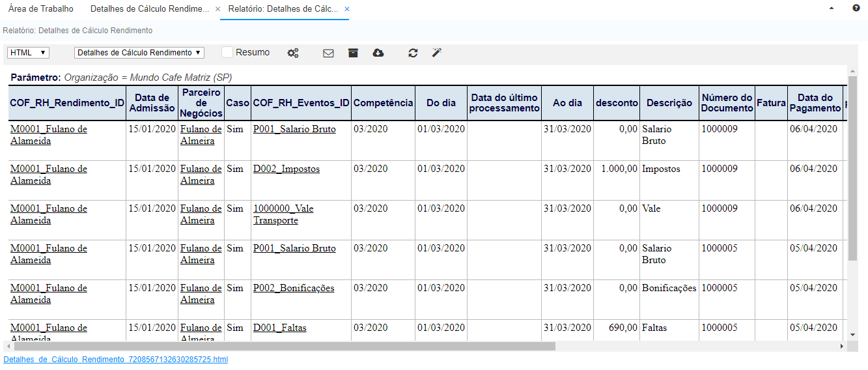Open the Detalhes_de_Cálculo_Rendimento html file link
Viewport: 868px width, 370px height.
click(x=116, y=360)
